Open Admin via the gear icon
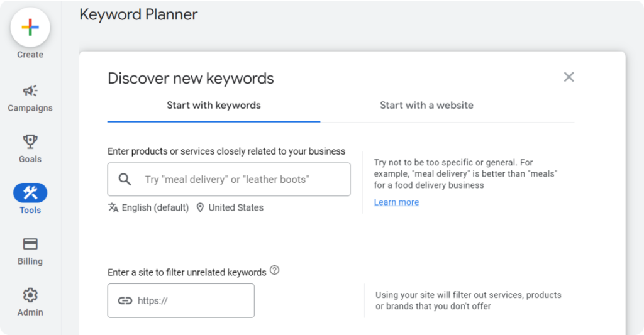This screenshot has width=644, height=335. pyautogui.click(x=30, y=295)
